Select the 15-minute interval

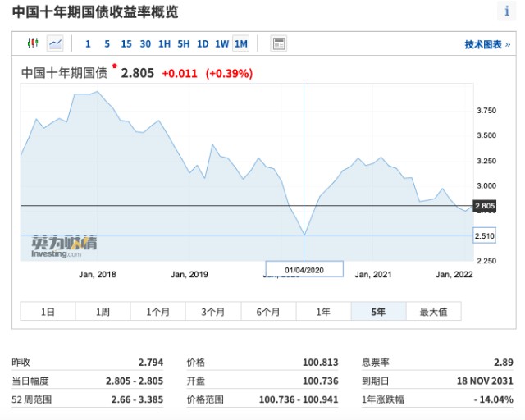126,43
